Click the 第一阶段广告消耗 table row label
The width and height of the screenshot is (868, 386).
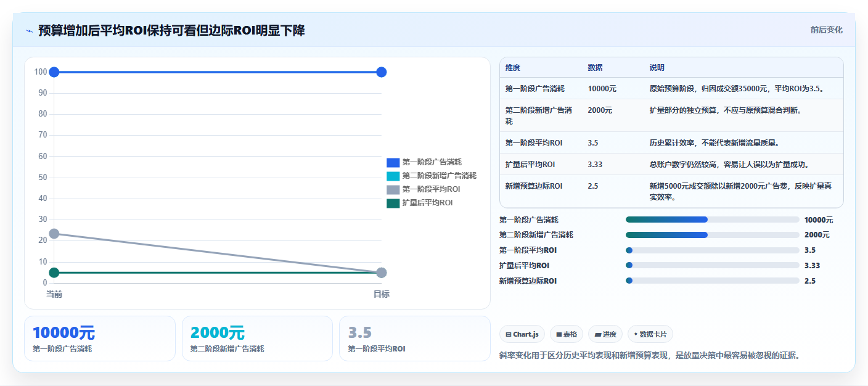[x=535, y=89]
